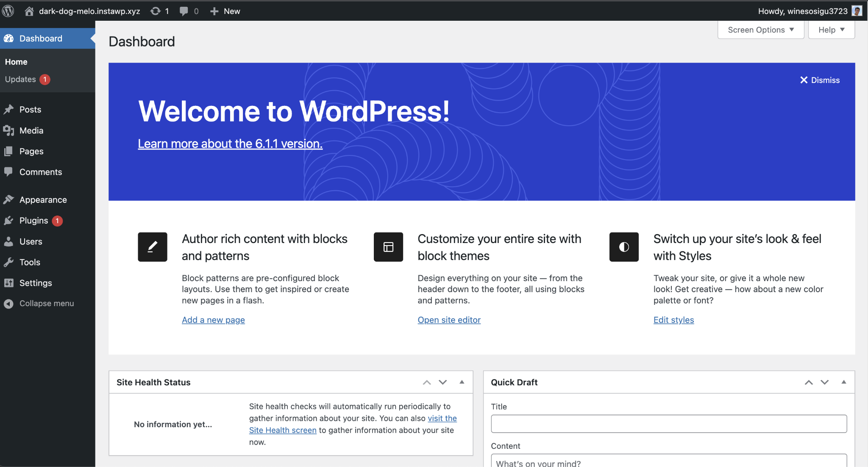This screenshot has width=868, height=467.
Task: Click the site editor icon in welcome panel
Action: pos(388,247)
